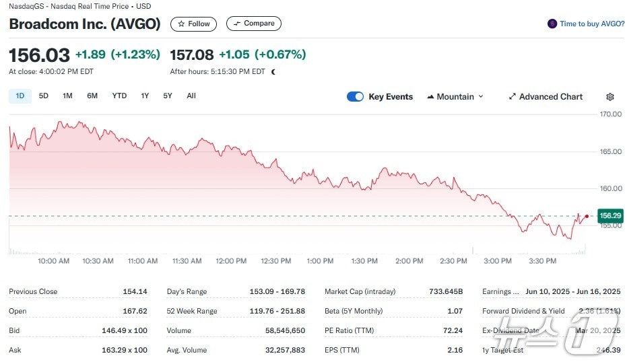Screen dimensions: 627x364
Task: Select the 1Y time range
Action: click(x=145, y=96)
